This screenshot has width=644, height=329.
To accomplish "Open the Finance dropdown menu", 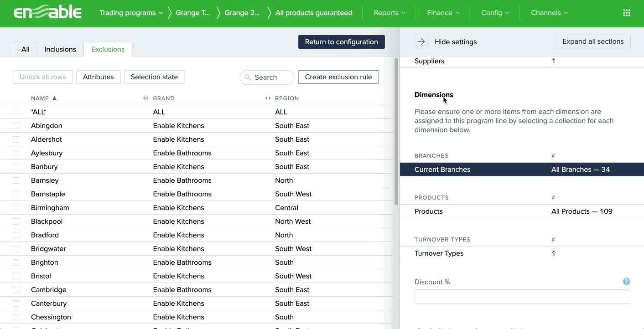I will tap(443, 13).
